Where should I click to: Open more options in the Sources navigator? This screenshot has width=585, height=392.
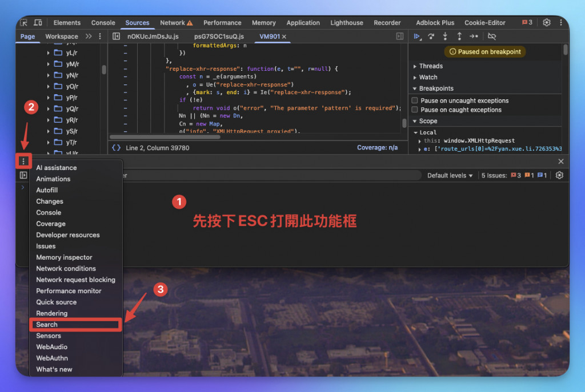[100, 36]
